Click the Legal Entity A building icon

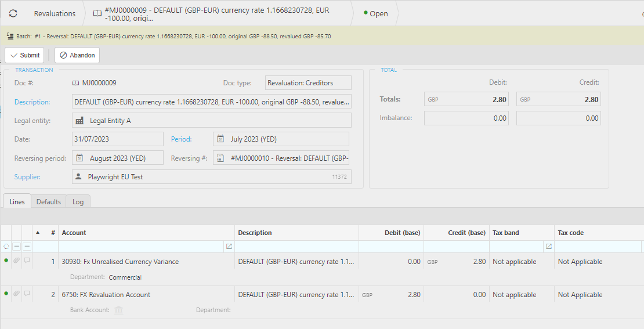click(x=79, y=121)
